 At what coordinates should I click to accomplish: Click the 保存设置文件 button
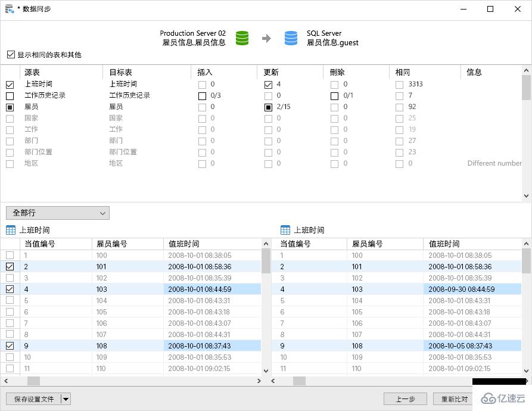click(33, 398)
